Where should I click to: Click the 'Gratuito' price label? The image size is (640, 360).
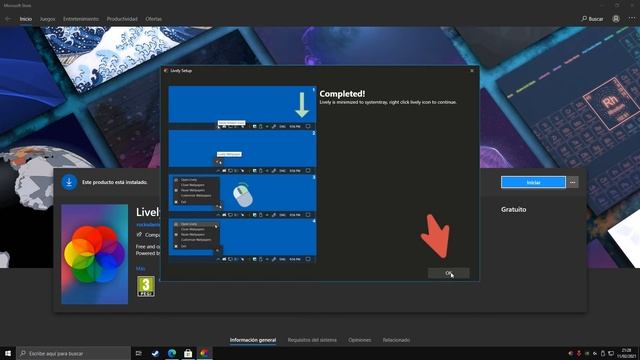click(513, 209)
